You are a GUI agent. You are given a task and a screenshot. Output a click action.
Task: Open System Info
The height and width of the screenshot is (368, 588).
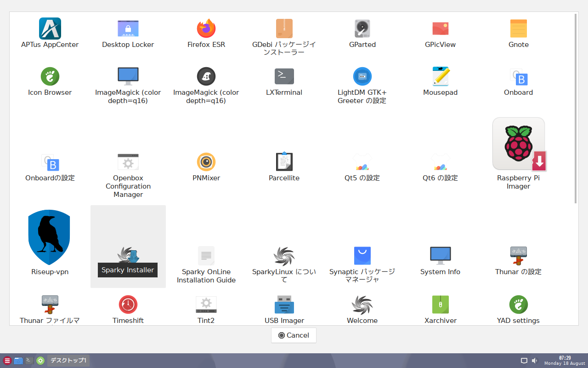441,260
